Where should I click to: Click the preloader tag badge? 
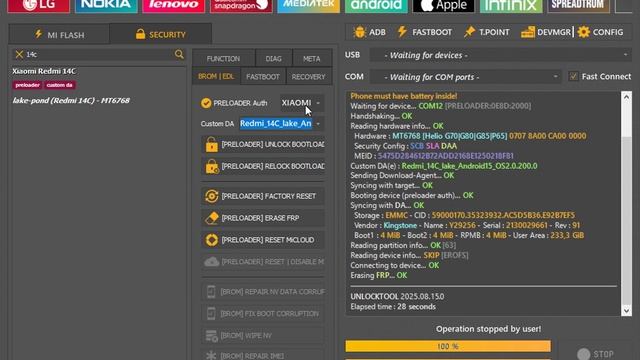coord(27,85)
